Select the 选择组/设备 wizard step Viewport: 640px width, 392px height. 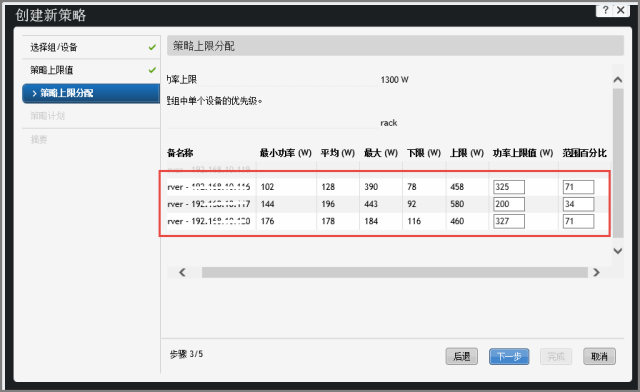(91, 47)
